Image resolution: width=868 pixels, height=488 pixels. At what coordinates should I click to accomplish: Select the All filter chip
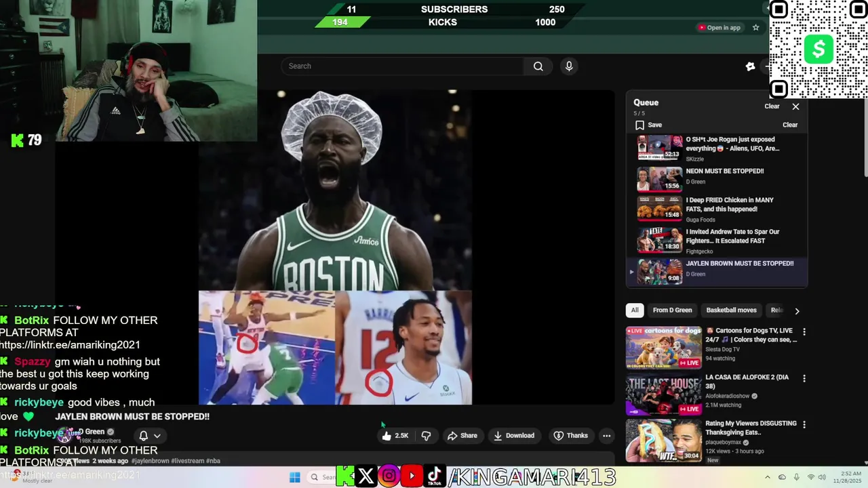(x=635, y=310)
